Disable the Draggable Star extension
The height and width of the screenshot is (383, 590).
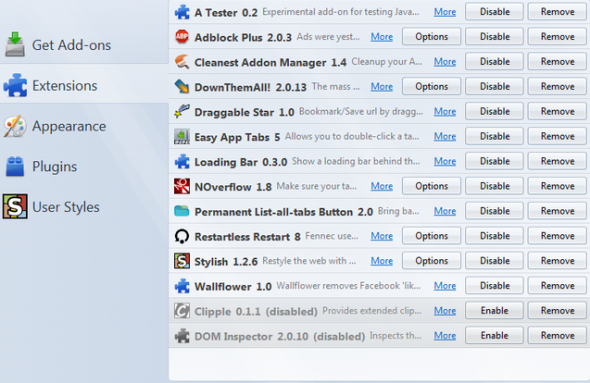pyautogui.click(x=494, y=111)
